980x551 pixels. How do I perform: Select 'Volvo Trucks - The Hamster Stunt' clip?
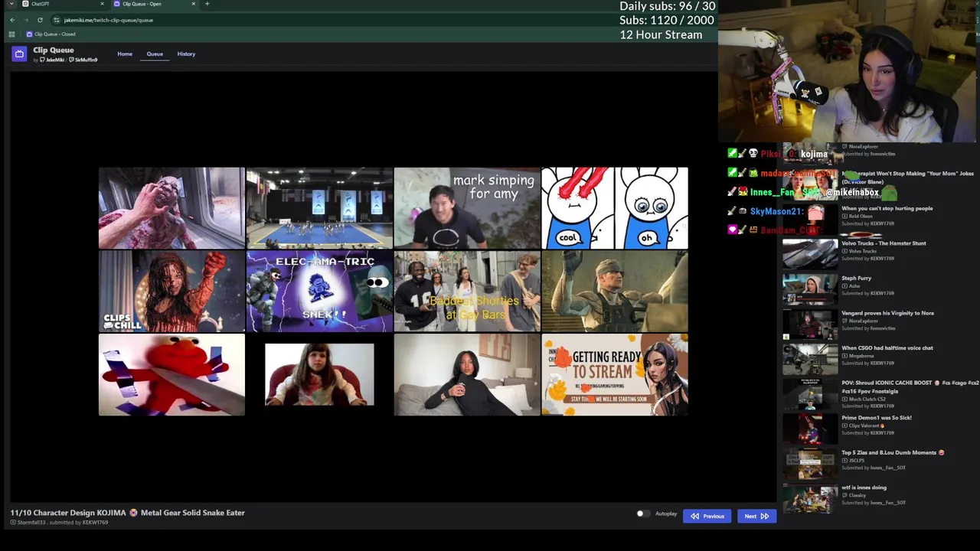point(884,243)
